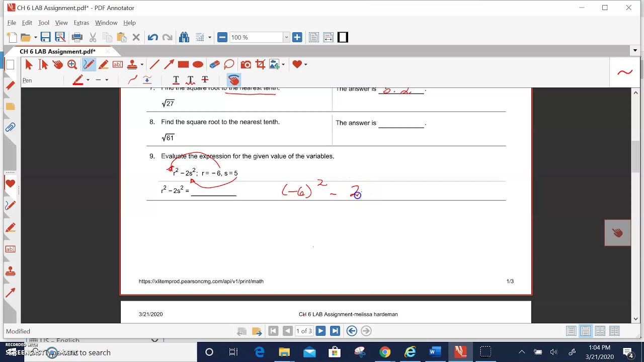Select the CH 6 LAB Assignment.pdf tab
The height and width of the screenshot is (362, 644).
(x=57, y=51)
